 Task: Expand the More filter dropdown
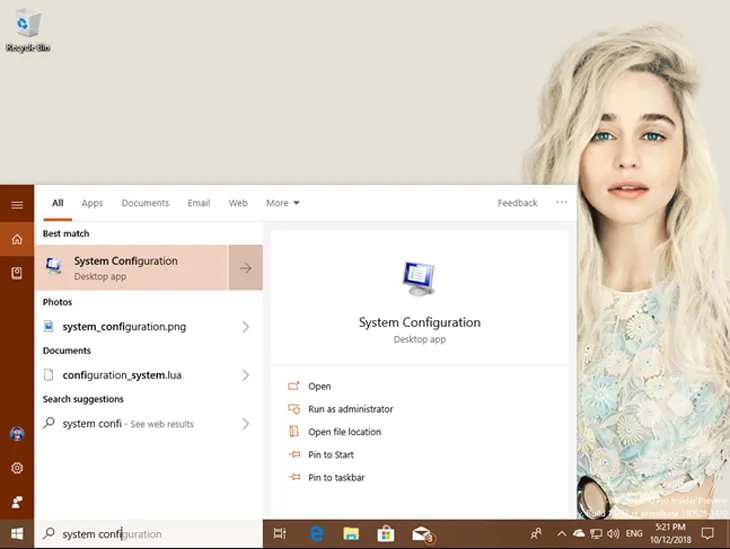282,203
